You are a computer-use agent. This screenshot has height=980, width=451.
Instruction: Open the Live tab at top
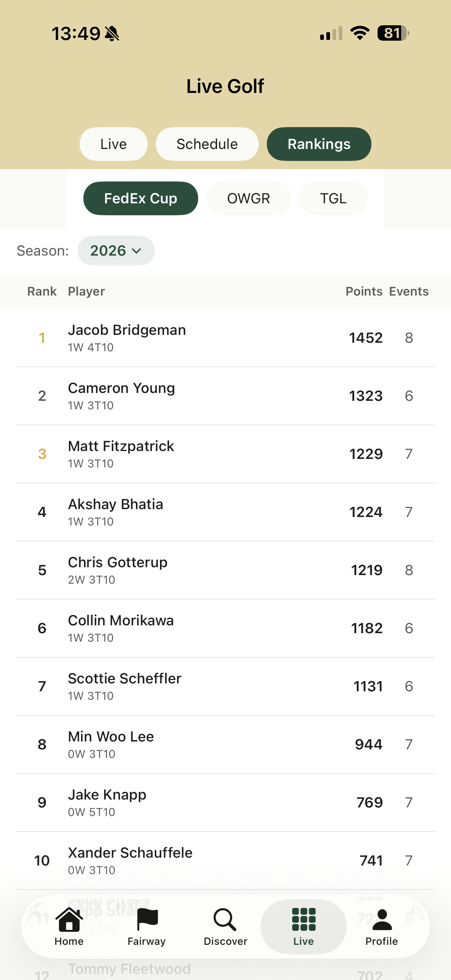coord(113,144)
